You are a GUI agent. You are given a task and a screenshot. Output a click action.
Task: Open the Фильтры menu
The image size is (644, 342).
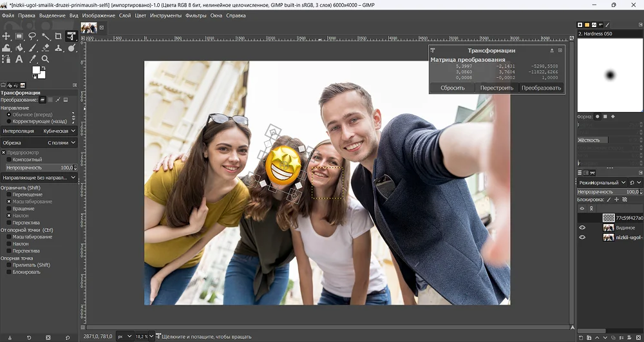point(195,15)
